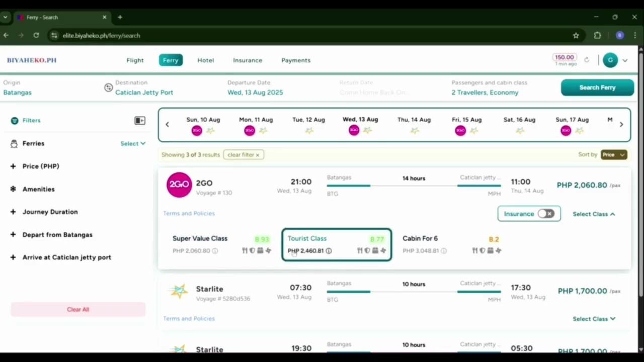
Task: Select the Tourist Class option
Action: point(337,245)
